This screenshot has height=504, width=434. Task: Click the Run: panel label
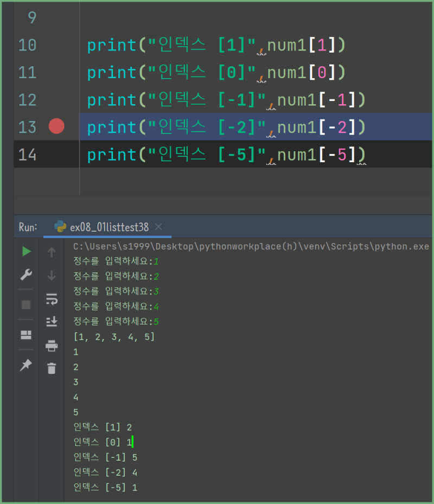click(x=27, y=227)
